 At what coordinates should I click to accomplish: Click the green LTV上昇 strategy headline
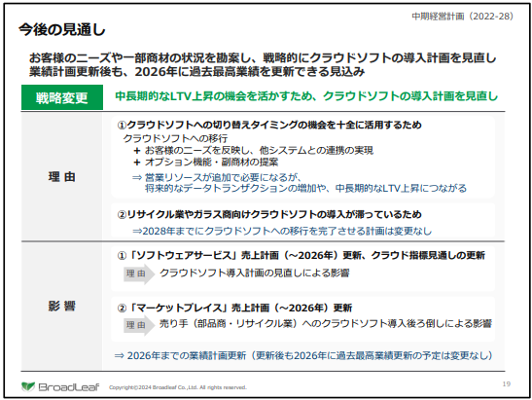[x=306, y=96]
